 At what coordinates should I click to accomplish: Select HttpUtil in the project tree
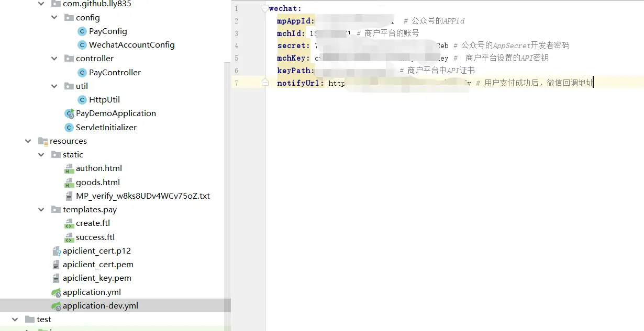click(105, 100)
